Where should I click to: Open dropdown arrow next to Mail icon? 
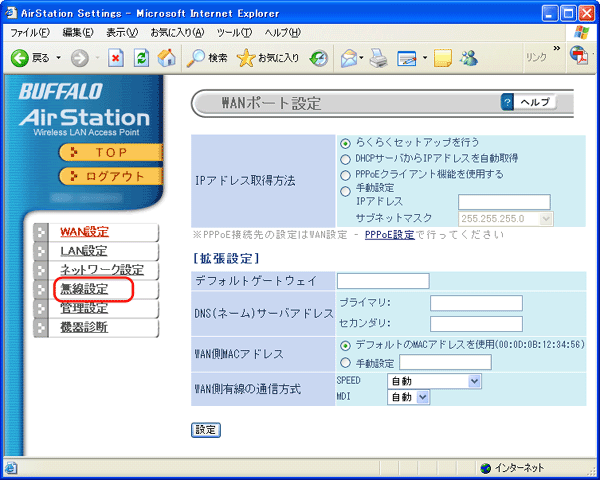(362, 58)
